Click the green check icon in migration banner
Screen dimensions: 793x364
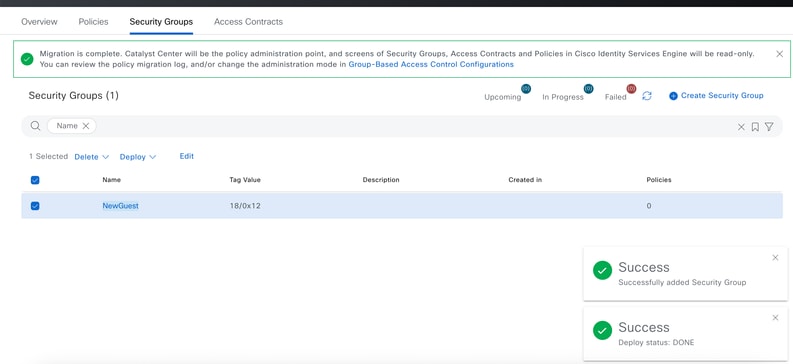(27, 59)
